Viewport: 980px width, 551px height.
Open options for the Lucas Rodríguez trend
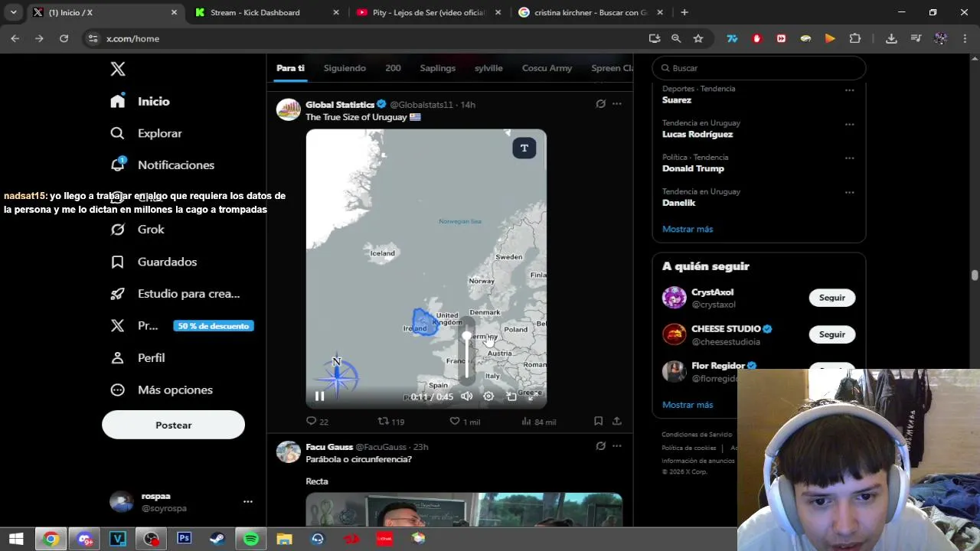[x=849, y=124]
